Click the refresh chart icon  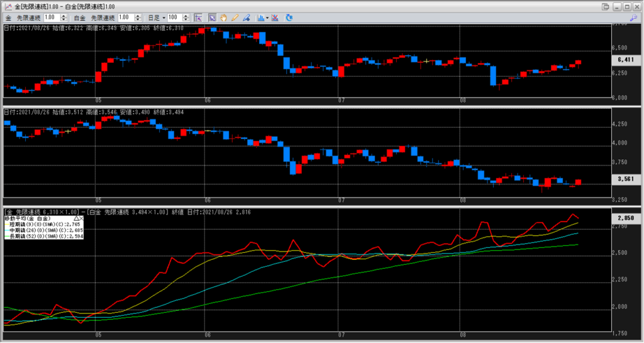point(289,18)
